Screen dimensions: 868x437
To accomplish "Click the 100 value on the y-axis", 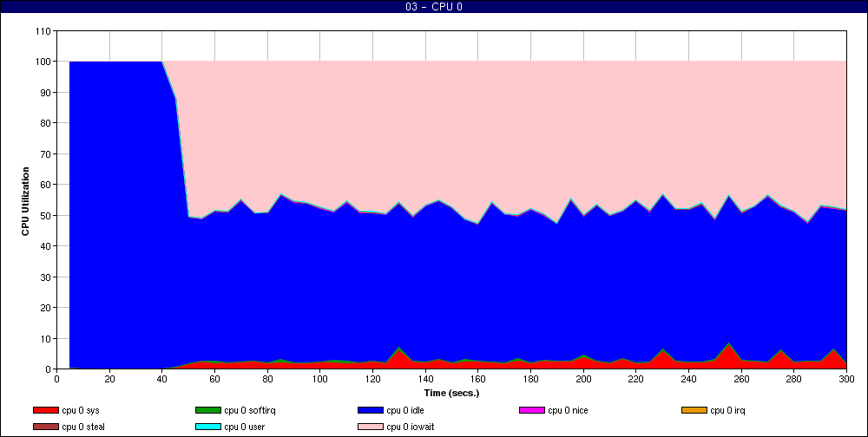I will pyautogui.click(x=43, y=62).
